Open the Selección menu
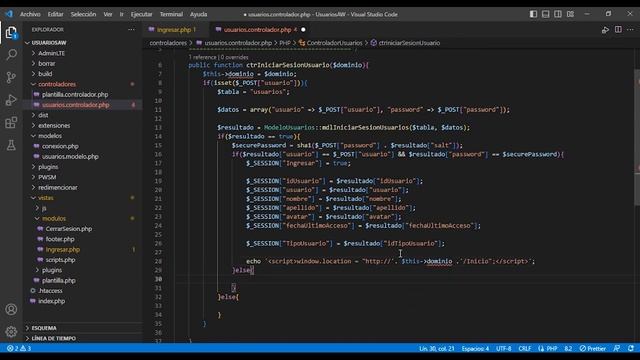This screenshot has height=360, width=640. point(83,14)
